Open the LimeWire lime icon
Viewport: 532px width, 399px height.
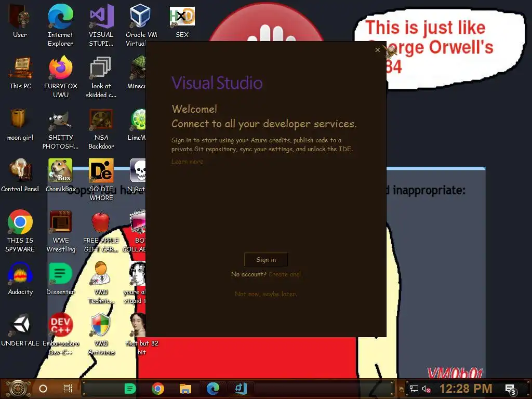[137, 124]
